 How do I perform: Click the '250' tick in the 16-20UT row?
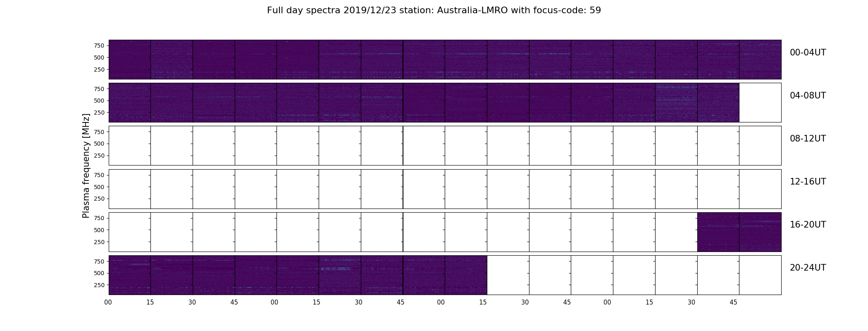99,242
